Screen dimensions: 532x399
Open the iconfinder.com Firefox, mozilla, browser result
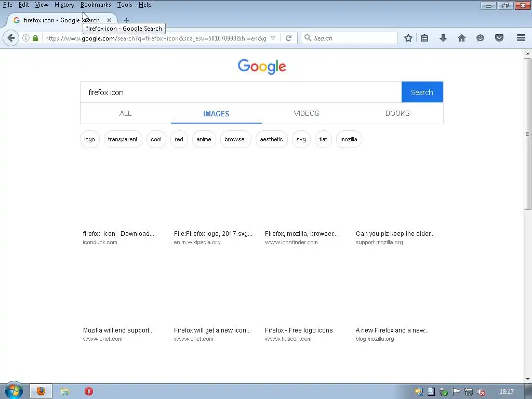301,234
